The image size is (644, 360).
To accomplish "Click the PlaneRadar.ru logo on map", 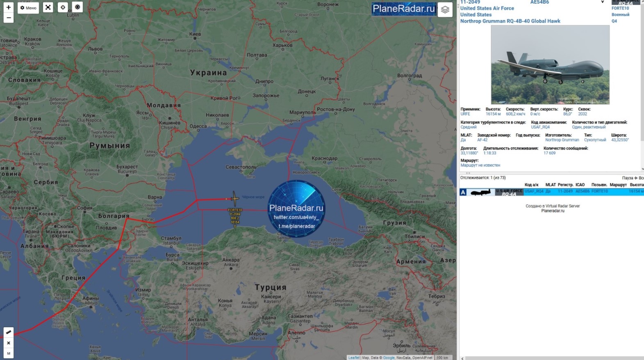I will 403,9.
